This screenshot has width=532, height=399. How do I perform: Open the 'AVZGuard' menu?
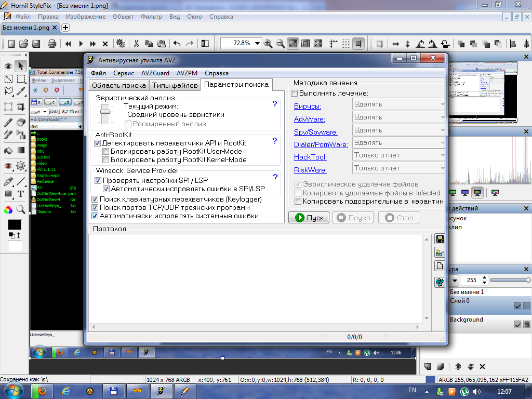155,73
